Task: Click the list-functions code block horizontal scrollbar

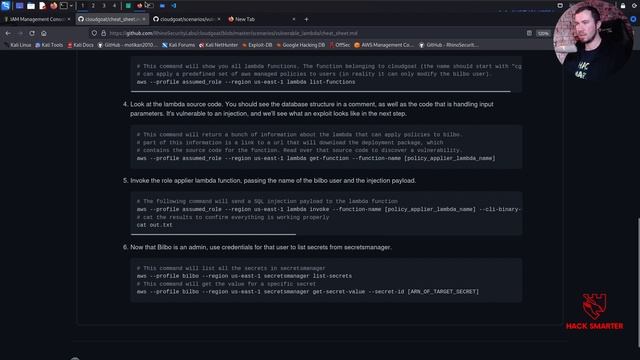Action: pos(321,91)
